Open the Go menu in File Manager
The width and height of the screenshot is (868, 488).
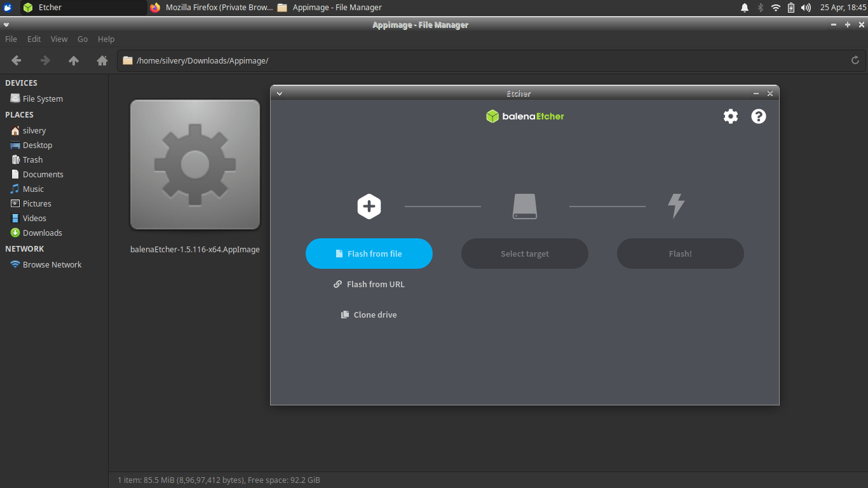point(83,39)
